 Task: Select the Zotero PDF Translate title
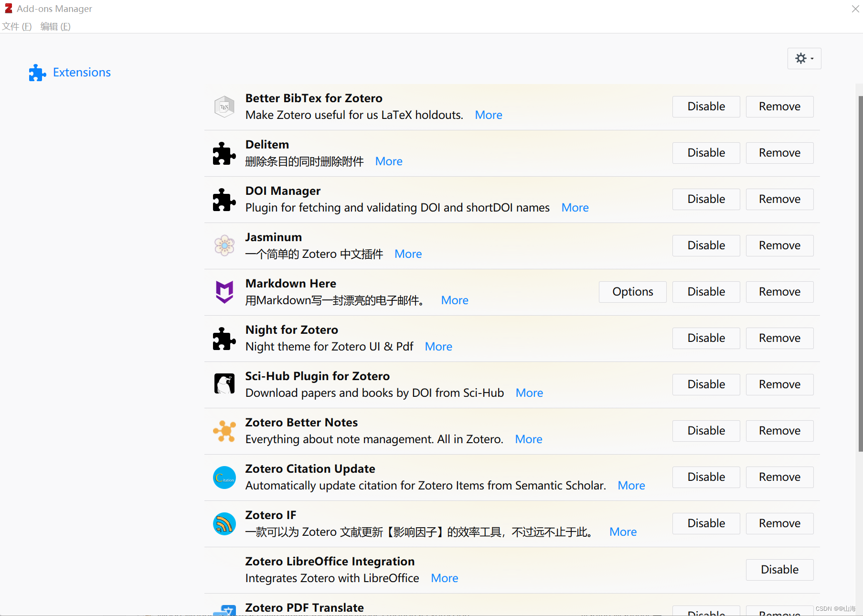[x=304, y=607]
